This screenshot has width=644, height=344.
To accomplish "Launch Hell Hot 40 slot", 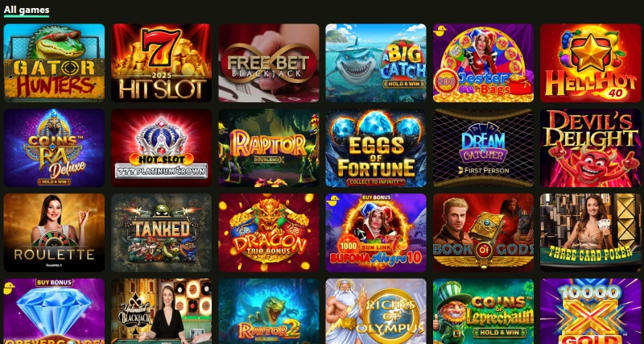I will [590, 63].
